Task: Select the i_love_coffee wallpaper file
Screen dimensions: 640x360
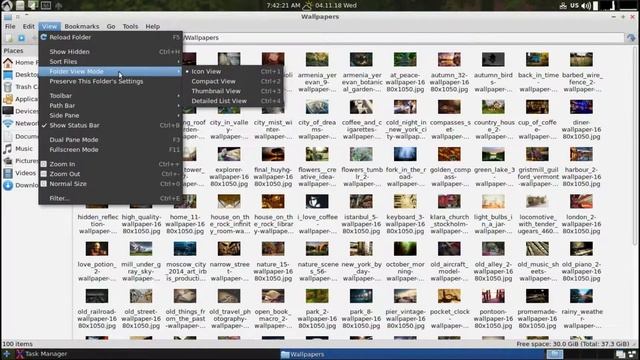Action: (x=317, y=202)
